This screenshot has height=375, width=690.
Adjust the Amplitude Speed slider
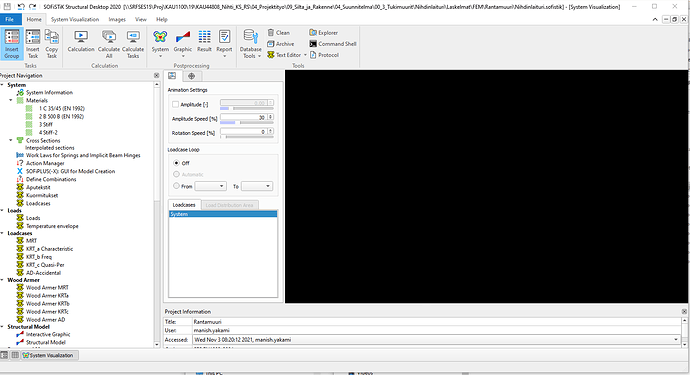click(x=246, y=122)
